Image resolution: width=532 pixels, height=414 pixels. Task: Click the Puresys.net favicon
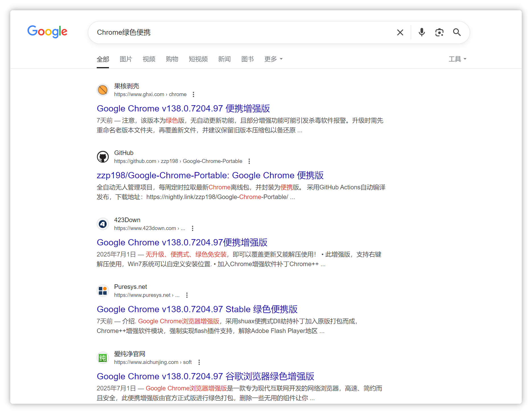103,291
